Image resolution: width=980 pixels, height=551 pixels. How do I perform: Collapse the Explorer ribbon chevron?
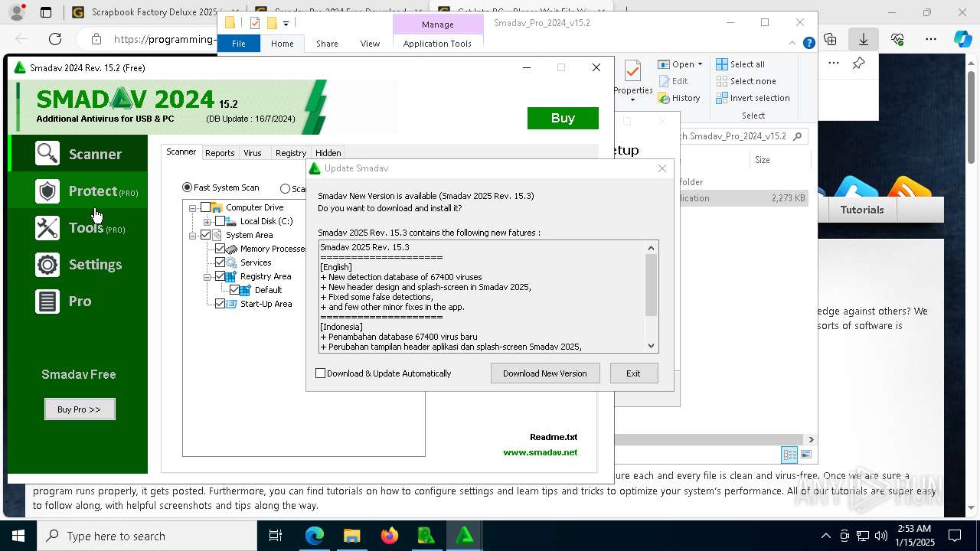click(793, 44)
